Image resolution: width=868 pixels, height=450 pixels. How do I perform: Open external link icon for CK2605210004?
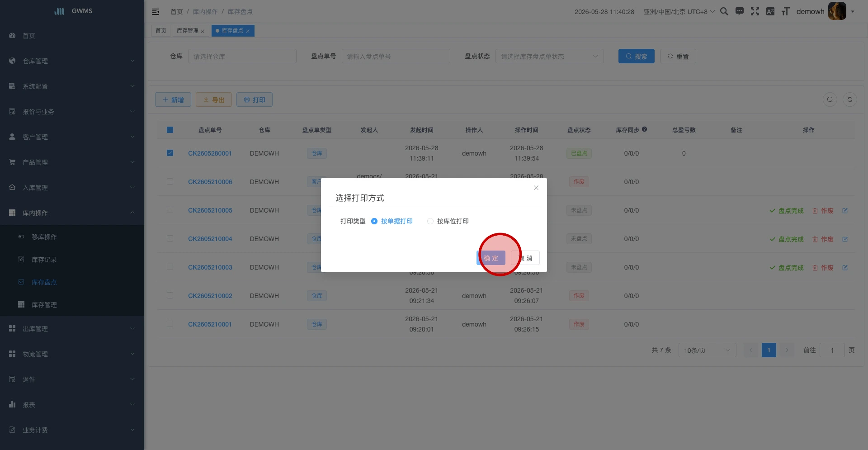[845, 239]
